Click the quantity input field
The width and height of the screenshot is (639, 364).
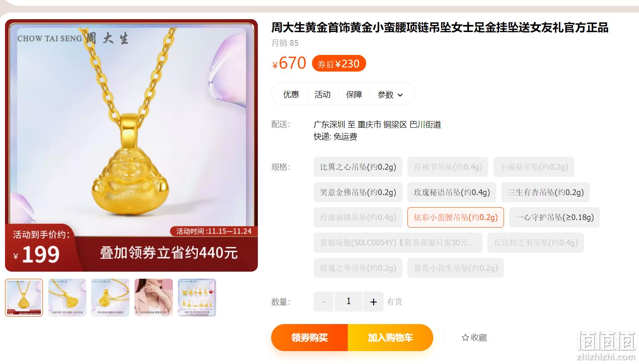[x=349, y=302]
